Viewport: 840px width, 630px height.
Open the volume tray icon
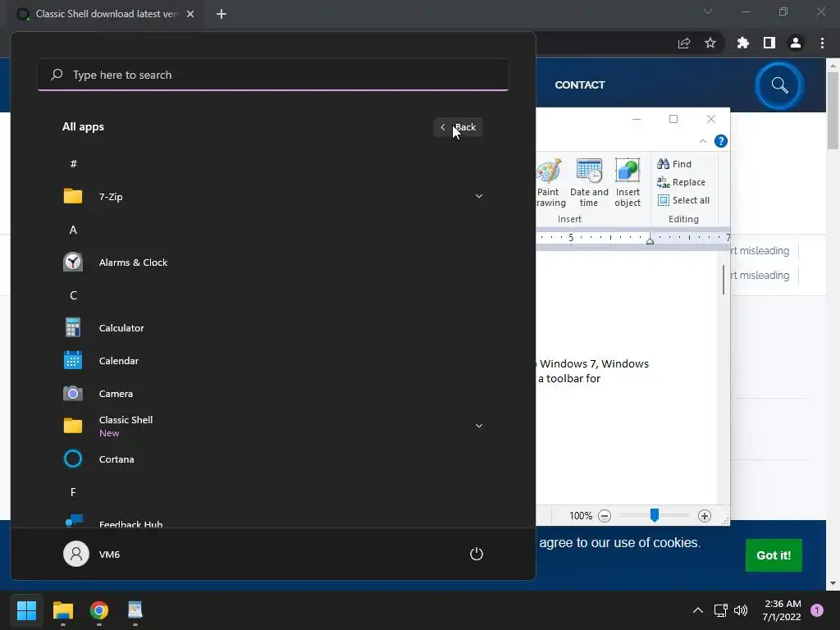(741, 610)
